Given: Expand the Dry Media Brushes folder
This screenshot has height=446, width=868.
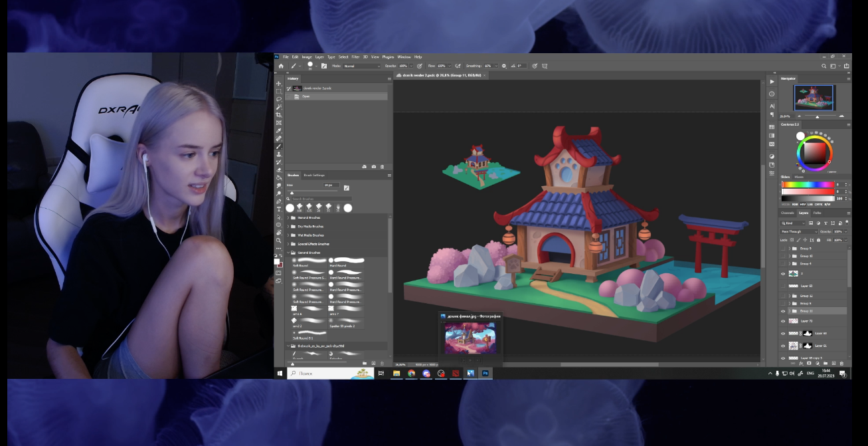Looking at the screenshot, I should point(288,227).
